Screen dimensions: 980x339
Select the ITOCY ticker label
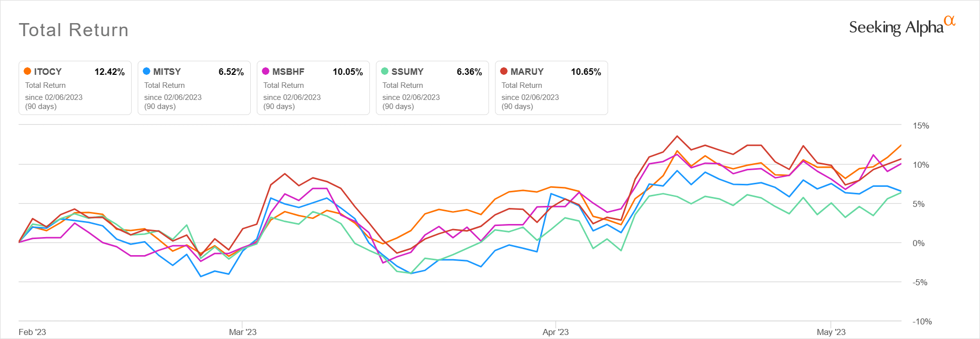point(48,72)
